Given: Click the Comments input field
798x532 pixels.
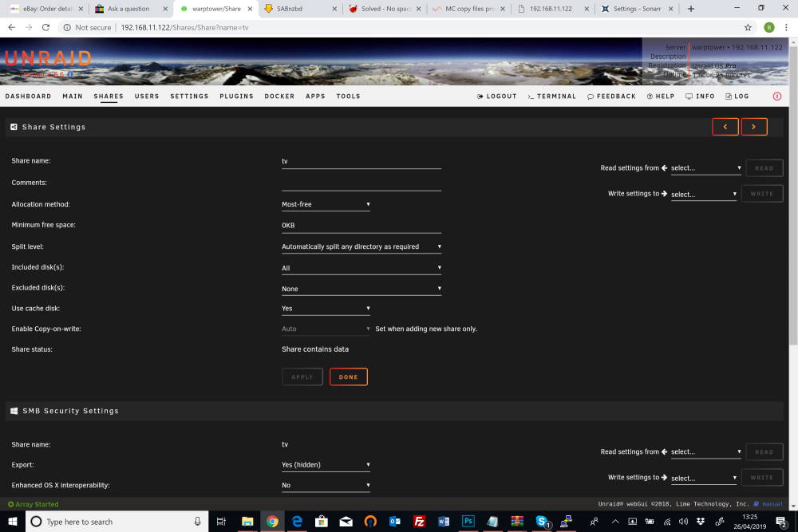Looking at the screenshot, I should coord(361,183).
